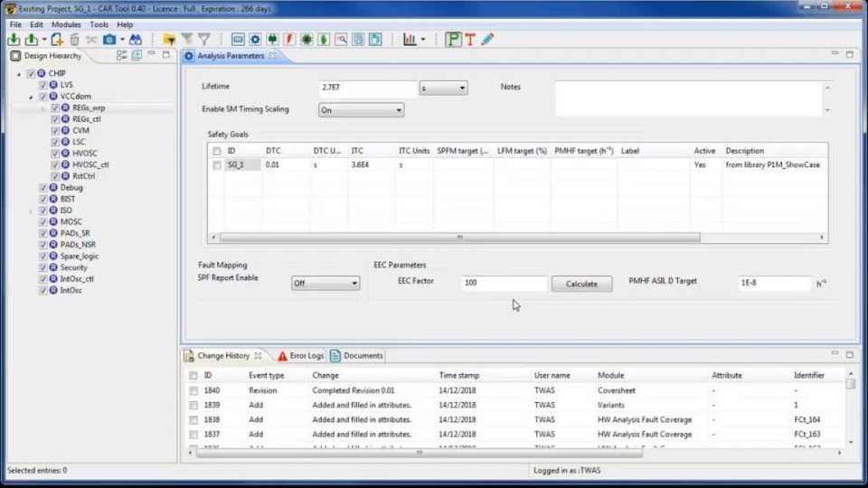Toggle the SG_1 safety goal row checkbox

[x=217, y=165]
